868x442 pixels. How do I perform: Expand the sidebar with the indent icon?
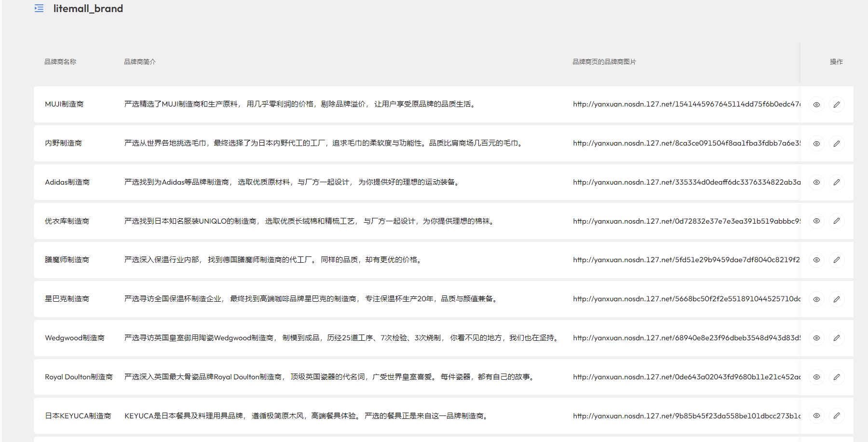[39, 8]
